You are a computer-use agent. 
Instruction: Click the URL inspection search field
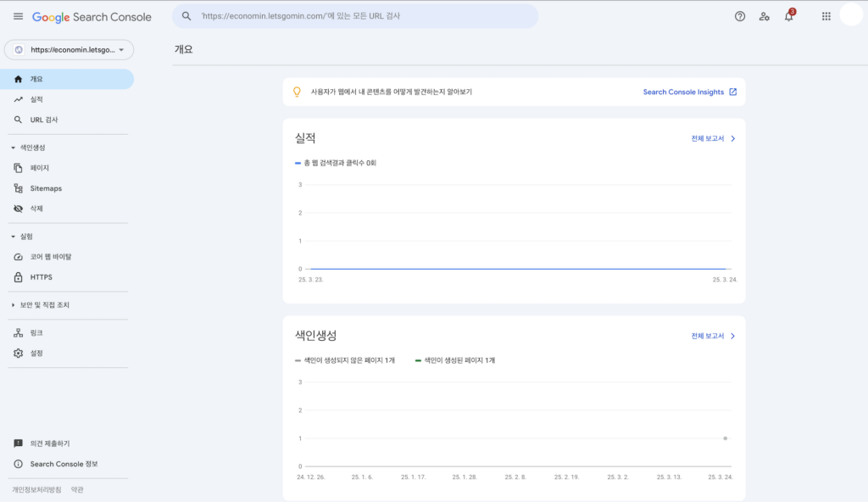pyautogui.click(x=355, y=16)
